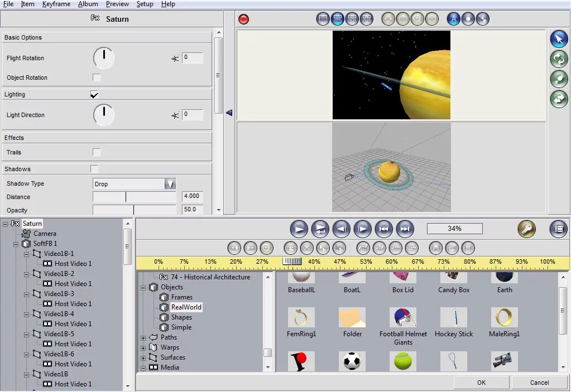The image size is (571, 392).
Task: Select the green rotate arrows tool
Action: 559,59
